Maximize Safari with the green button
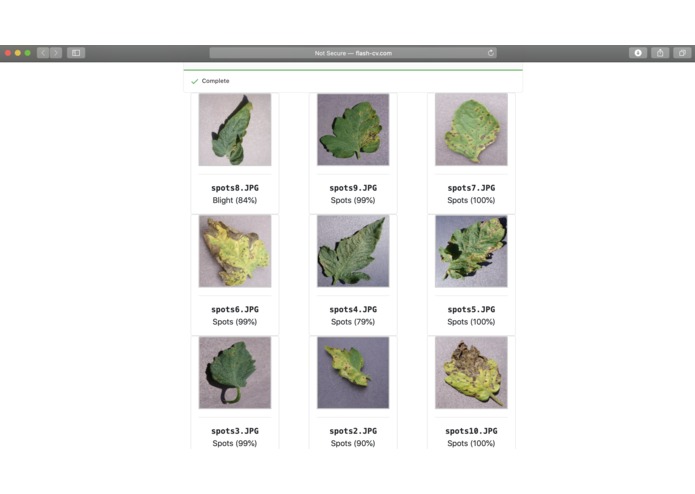The width and height of the screenshot is (695, 494). [x=27, y=53]
